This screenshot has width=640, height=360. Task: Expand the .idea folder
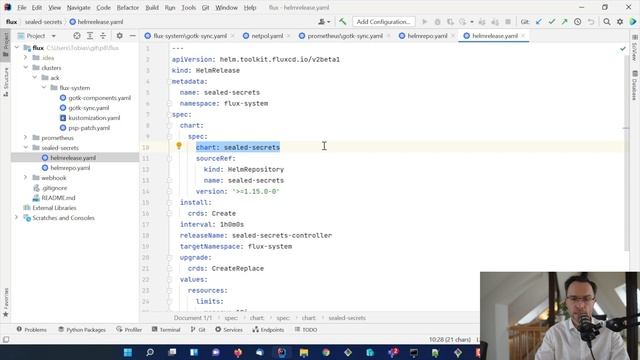(x=26, y=58)
